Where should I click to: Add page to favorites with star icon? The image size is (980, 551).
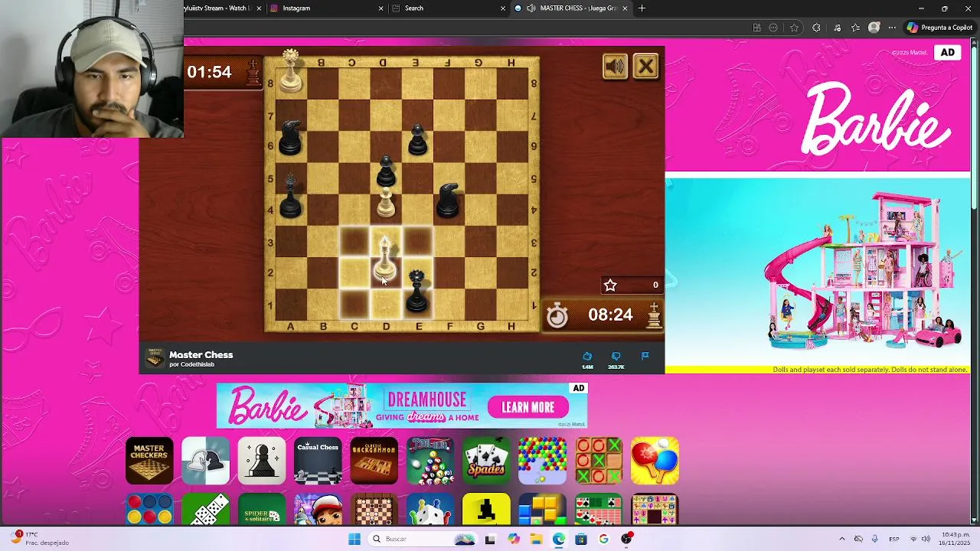(x=794, y=28)
